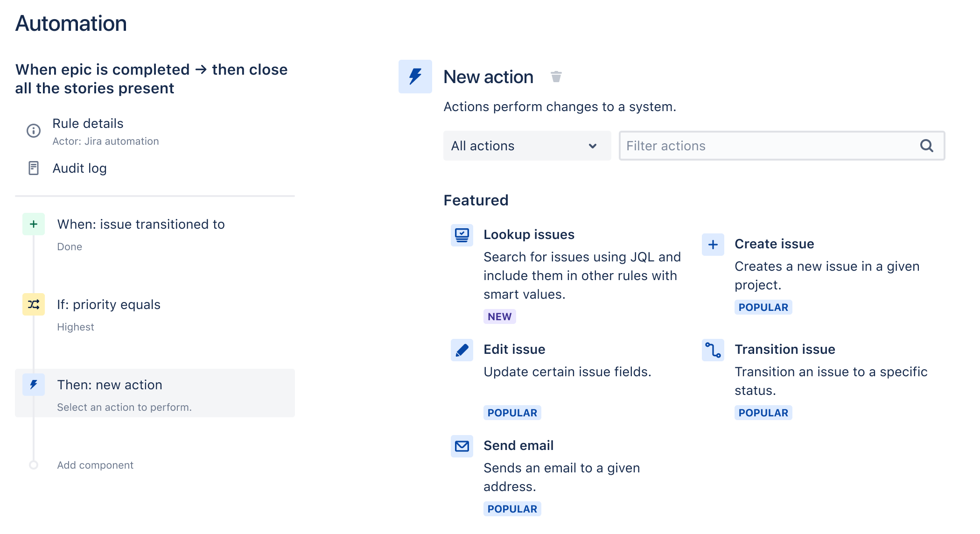This screenshot has height=534, width=980.
Task: Select the Rule details menu item
Action: click(x=88, y=123)
